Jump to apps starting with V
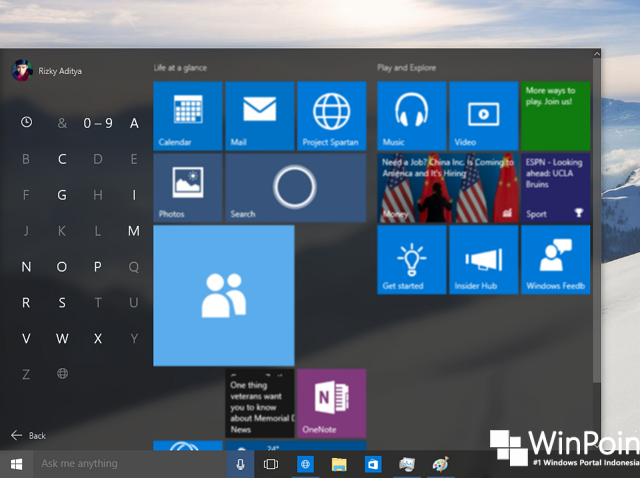Image resolution: width=640 pixels, height=478 pixels. [x=26, y=338]
